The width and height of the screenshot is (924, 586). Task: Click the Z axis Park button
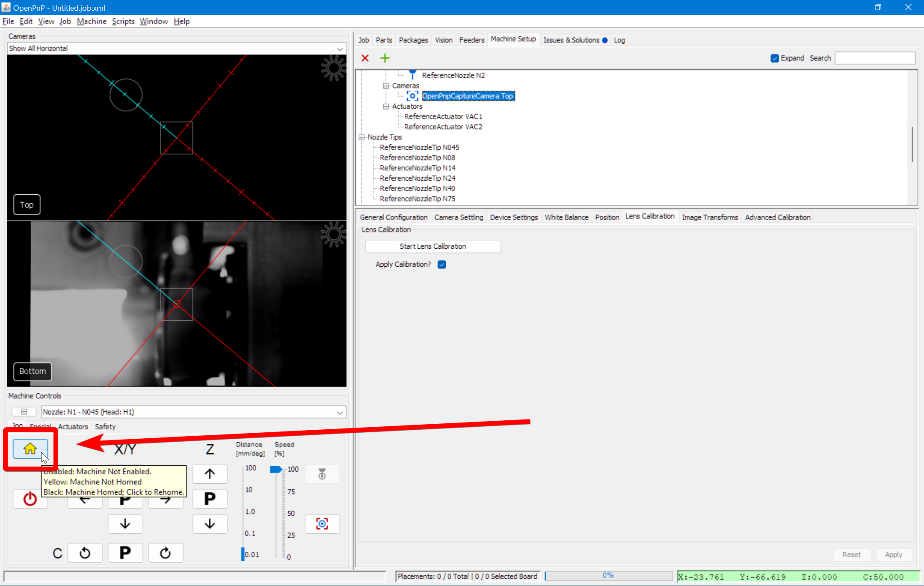point(210,499)
